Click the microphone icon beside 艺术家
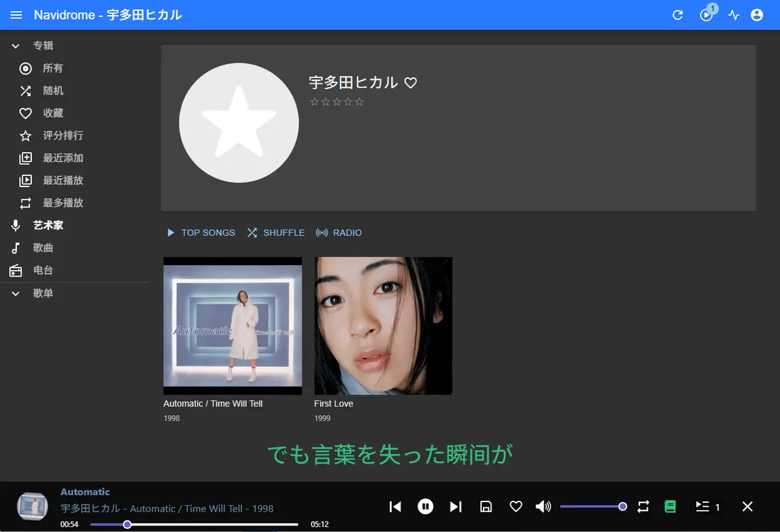 (16, 225)
